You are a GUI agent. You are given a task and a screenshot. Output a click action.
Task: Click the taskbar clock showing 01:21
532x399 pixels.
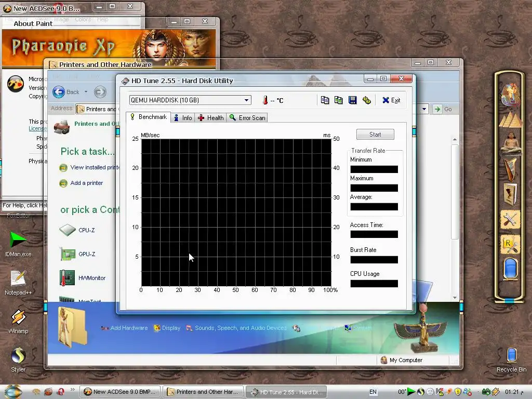(x=514, y=392)
